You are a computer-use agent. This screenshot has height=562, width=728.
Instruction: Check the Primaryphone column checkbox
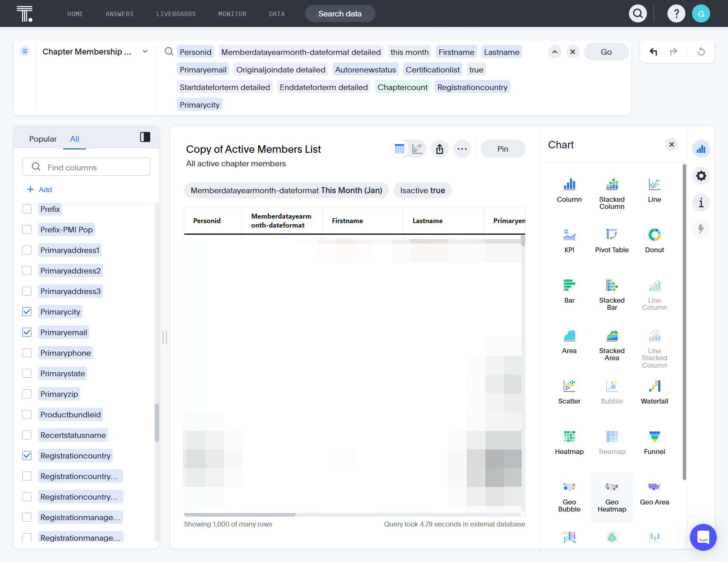pyautogui.click(x=27, y=353)
